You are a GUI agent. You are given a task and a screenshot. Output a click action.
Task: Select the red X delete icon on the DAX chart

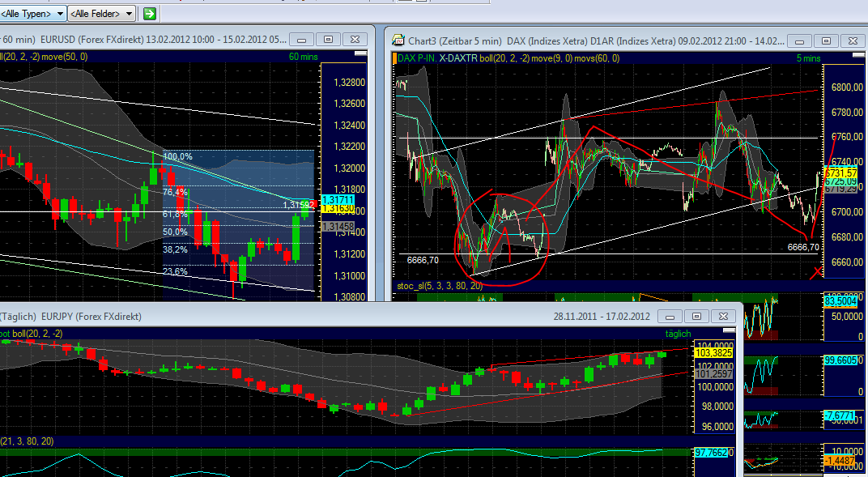coord(819,272)
